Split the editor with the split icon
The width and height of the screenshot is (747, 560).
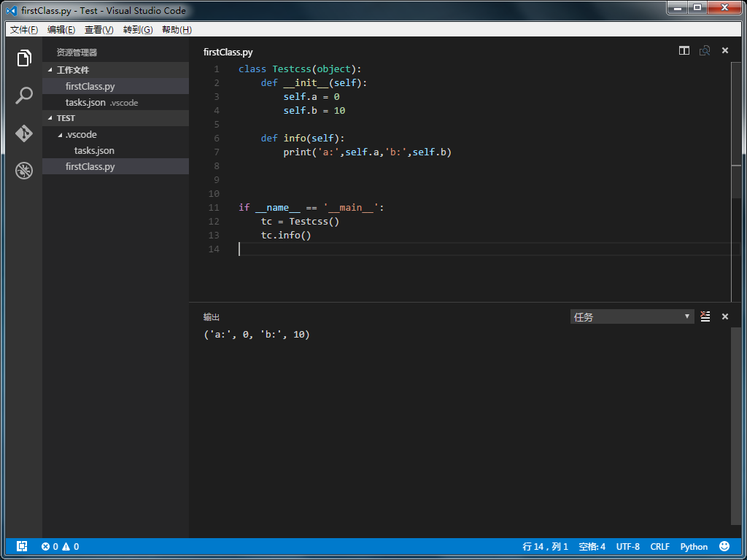684,50
